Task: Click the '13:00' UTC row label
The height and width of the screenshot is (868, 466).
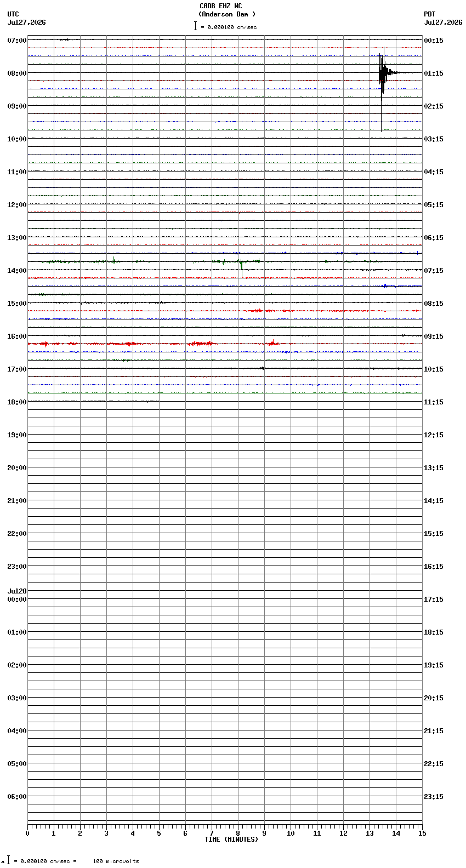Action: [17, 238]
